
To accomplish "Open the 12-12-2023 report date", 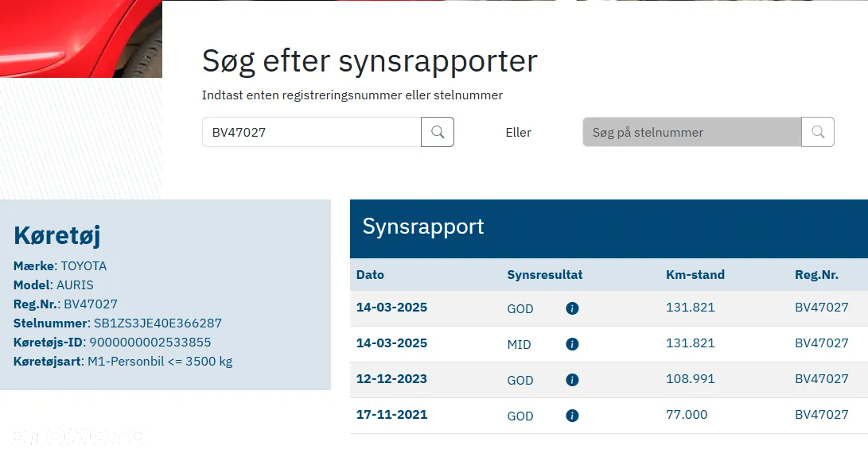I will (x=392, y=379).
